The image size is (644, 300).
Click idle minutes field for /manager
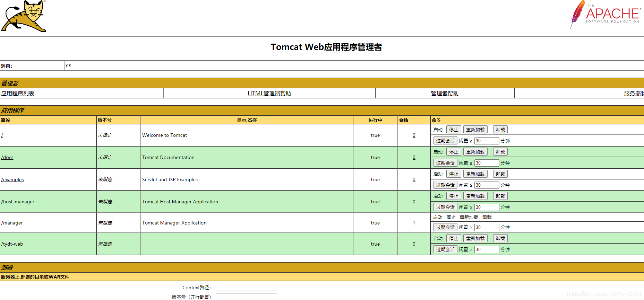(x=487, y=227)
